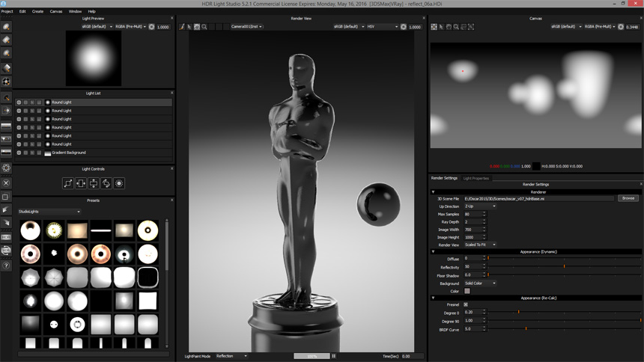Click the first grid icon in Canvas toolbar
Screen dimensions: 644x362
434,27
